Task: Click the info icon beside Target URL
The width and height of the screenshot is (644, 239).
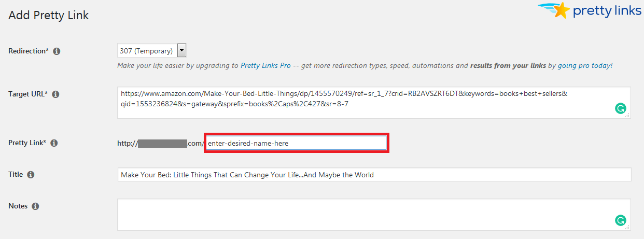Action: tap(56, 94)
